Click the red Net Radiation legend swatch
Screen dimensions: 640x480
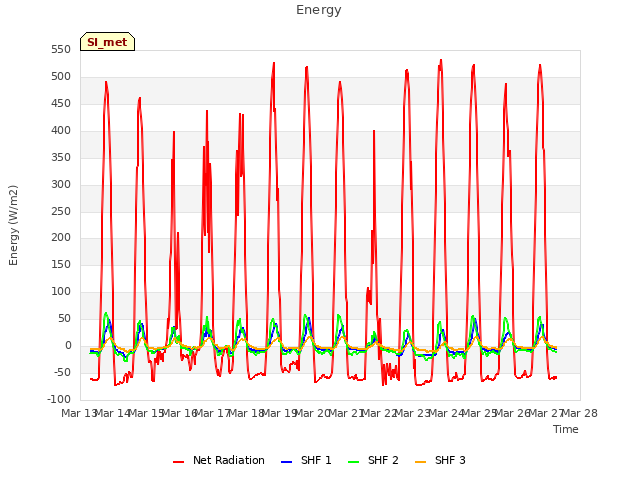pyautogui.click(x=178, y=462)
